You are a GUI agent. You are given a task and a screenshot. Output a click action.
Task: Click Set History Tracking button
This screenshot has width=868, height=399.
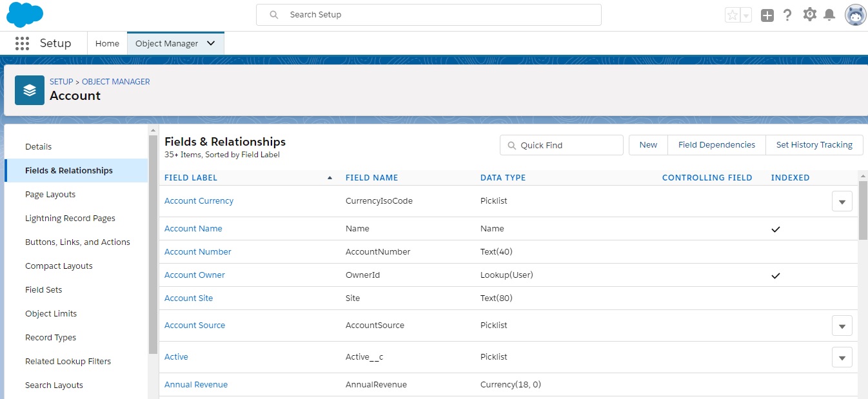(814, 145)
